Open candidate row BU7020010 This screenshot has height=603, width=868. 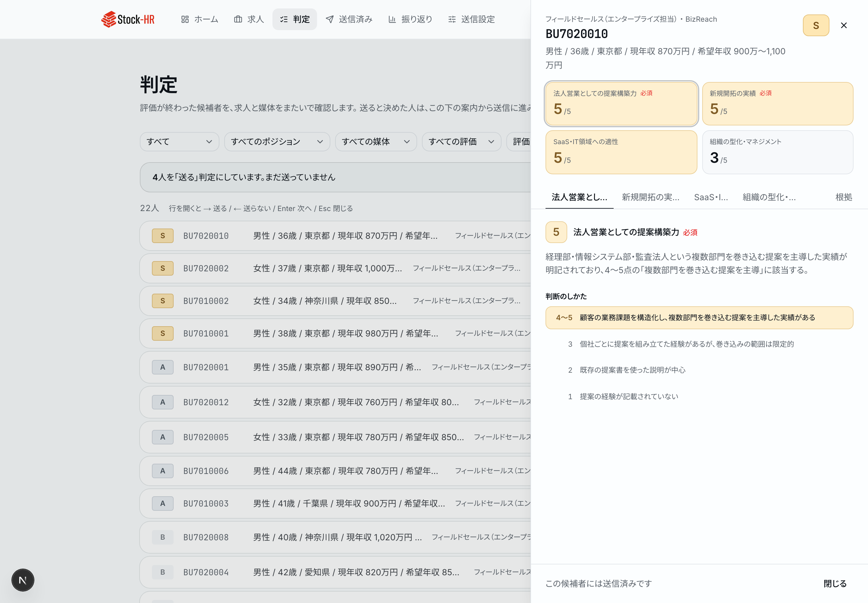[335, 236]
